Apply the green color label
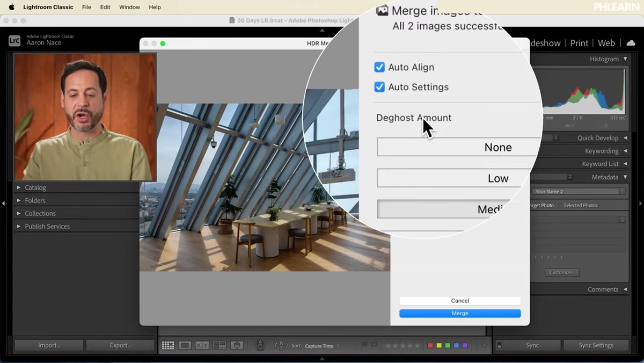This screenshot has height=363, width=644. (x=448, y=346)
